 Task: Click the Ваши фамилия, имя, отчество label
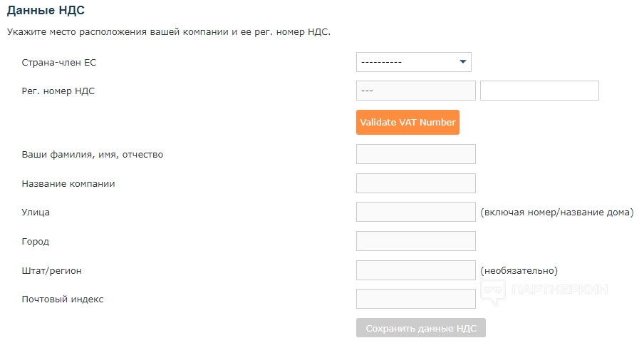[x=93, y=154]
